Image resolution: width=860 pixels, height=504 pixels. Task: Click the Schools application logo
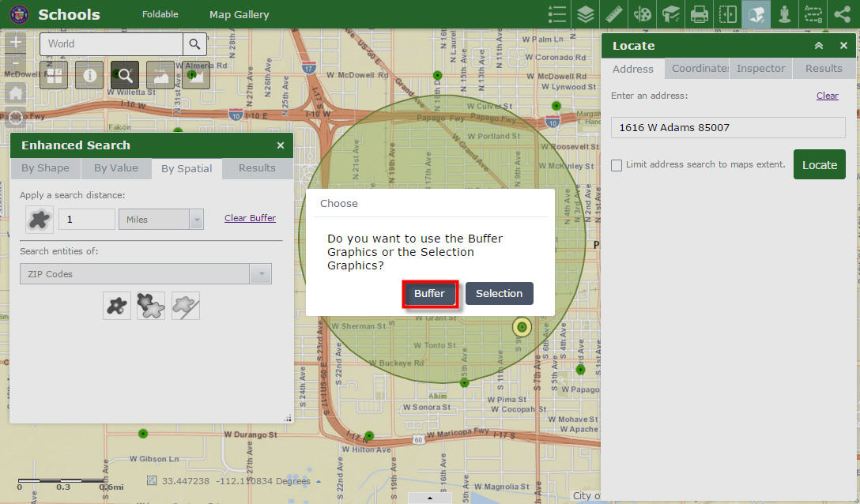click(19, 14)
